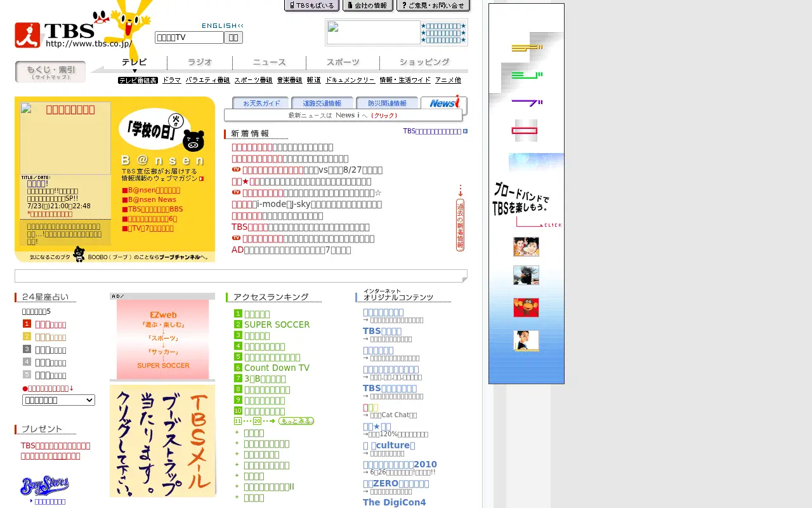Select the テレビ top tab
This screenshot has height=508, width=812.
[134, 62]
